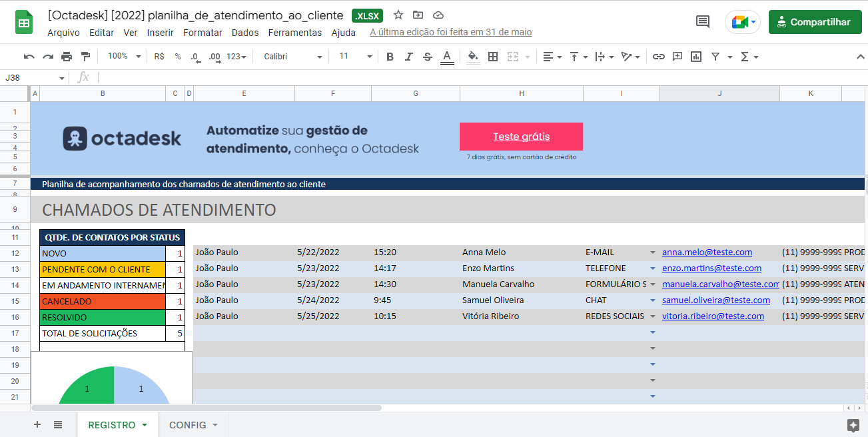Open the Strikethrough formatting icon
868x437 pixels.
pyautogui.click(x=427, y=57)
